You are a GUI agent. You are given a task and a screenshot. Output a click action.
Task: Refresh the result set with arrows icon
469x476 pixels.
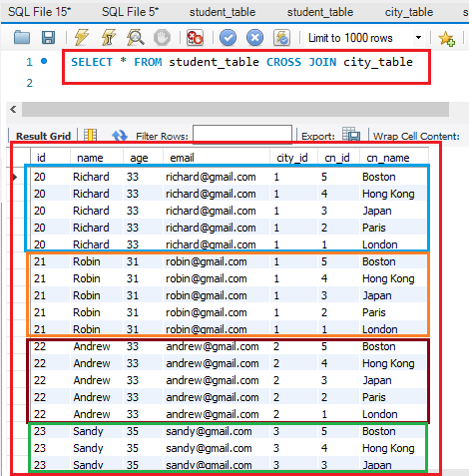pos(120,136)
